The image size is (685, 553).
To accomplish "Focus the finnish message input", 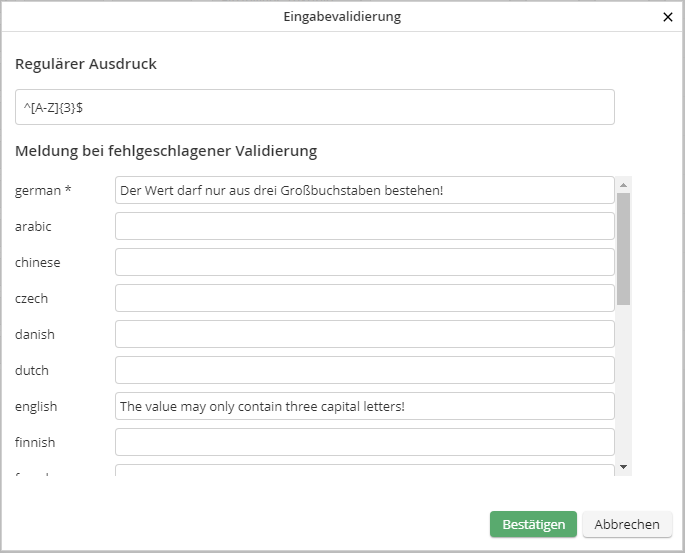I will click(x=364, y=442).
